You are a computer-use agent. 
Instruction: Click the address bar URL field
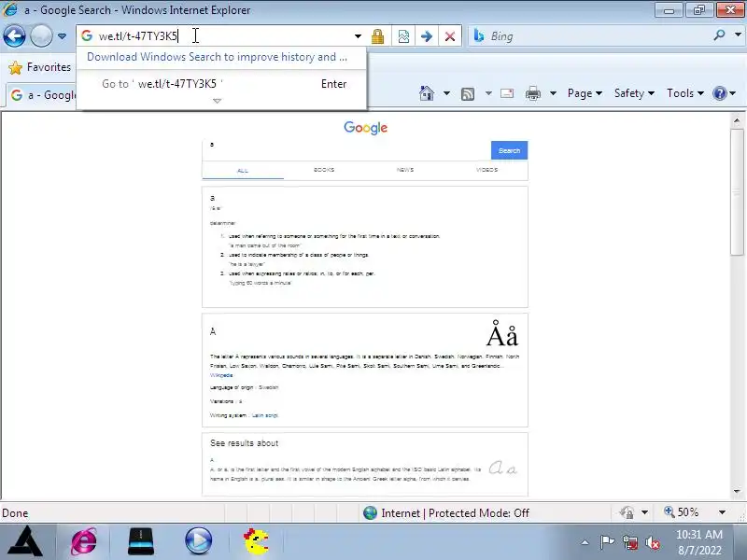click(215, 36)
